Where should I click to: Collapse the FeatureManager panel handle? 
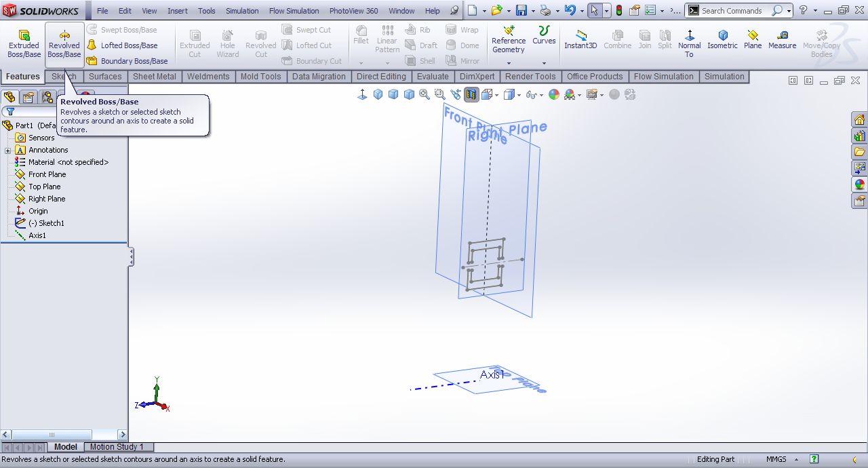(131, 257)
